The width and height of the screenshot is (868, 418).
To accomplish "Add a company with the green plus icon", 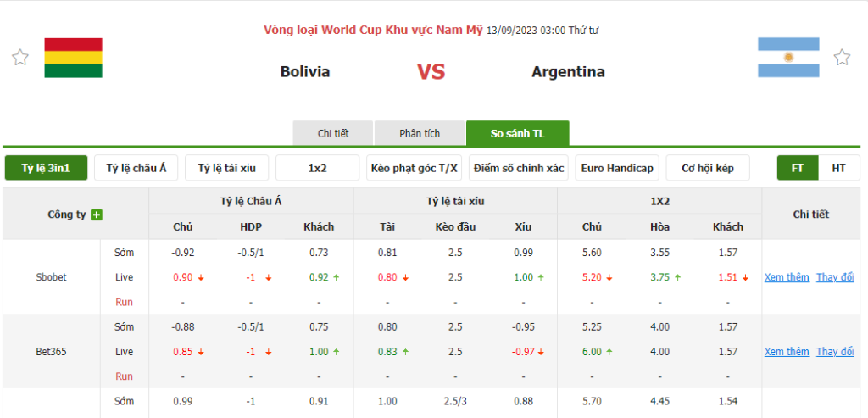I will (97, 215).
